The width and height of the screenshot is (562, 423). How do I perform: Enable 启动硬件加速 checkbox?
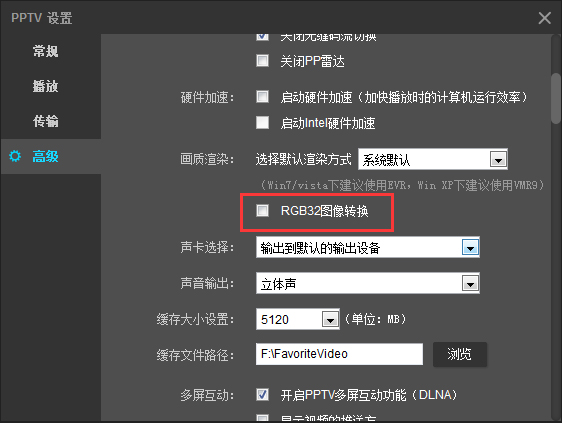(x=262, y=96)
